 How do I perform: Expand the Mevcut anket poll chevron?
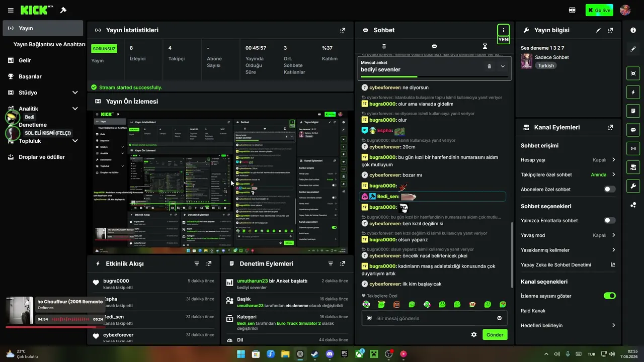pos(503,66)
